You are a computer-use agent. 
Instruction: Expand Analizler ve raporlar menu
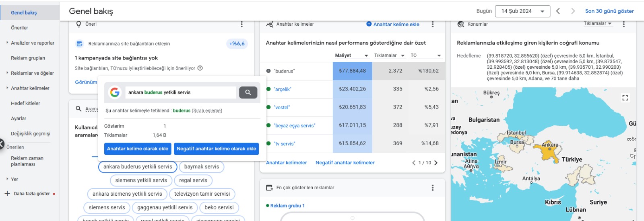[7, 42]
